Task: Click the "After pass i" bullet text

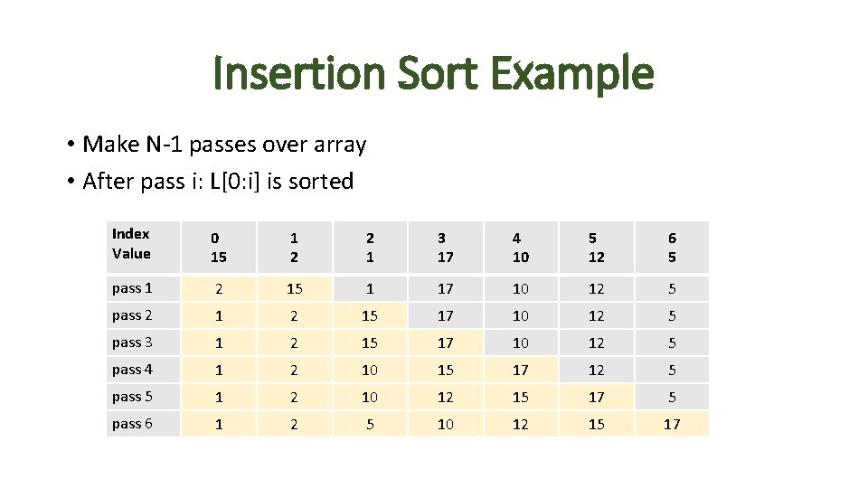Action: tap(218, 182)
